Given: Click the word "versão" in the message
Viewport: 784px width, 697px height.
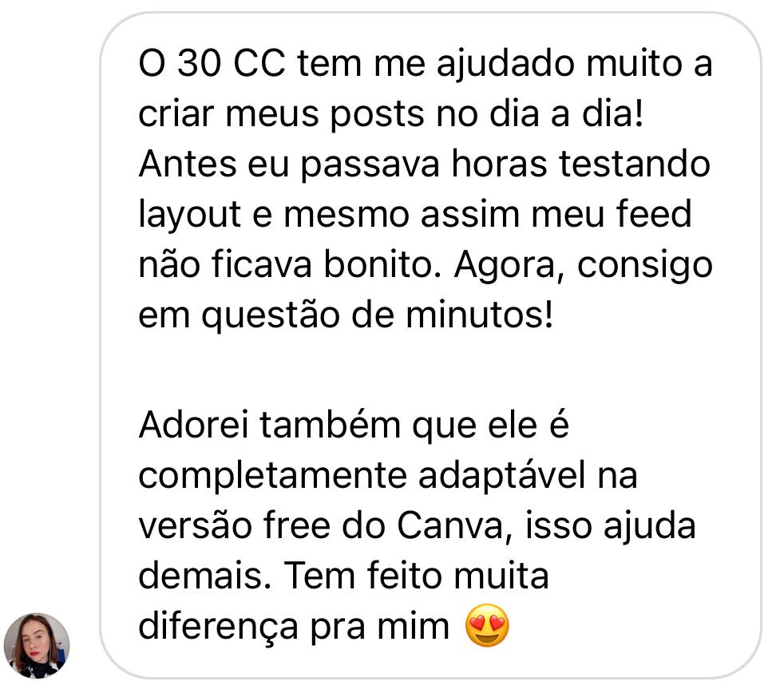Looking at the screenshot, I should (195, 526).
